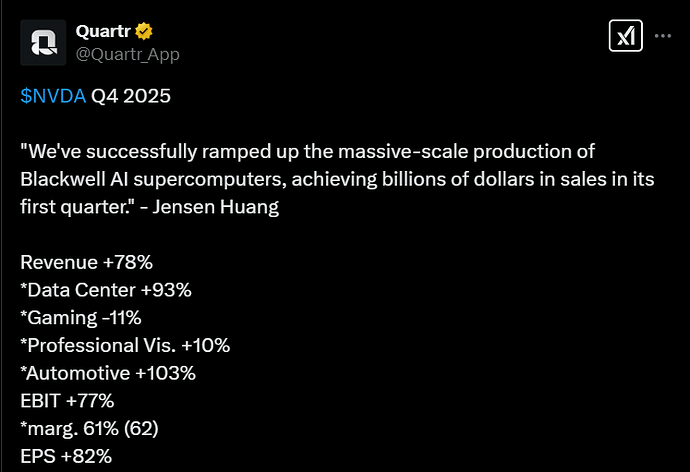690x472 pixels.
Task: Click the Q4 2025 heading text
Action: (x=131, y=96)
